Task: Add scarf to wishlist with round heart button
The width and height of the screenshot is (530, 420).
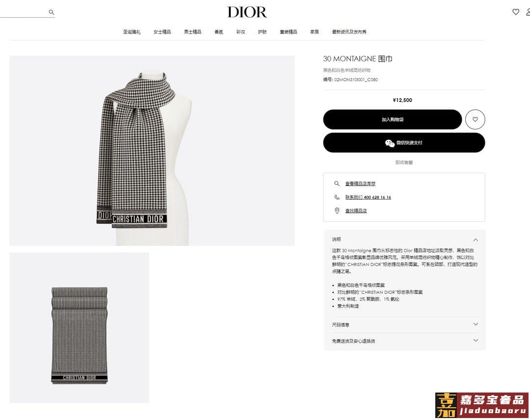Action: [475, 119]
